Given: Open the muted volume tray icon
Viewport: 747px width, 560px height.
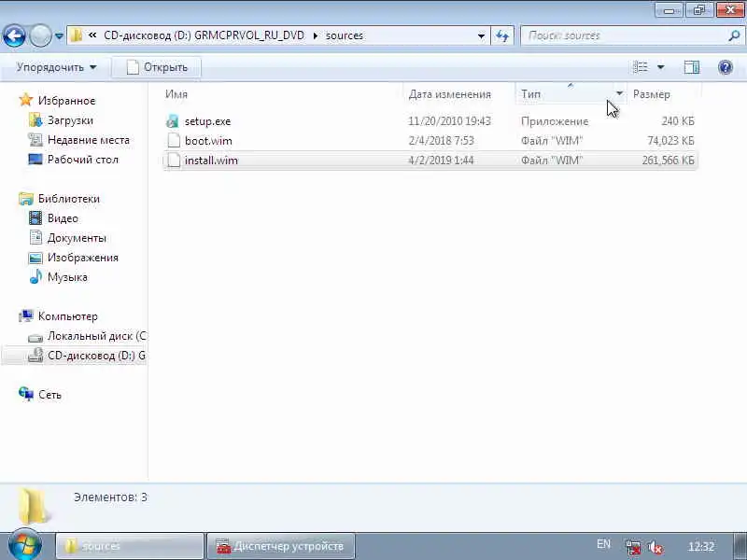Looking at the screenshot, I should point(655,547).
